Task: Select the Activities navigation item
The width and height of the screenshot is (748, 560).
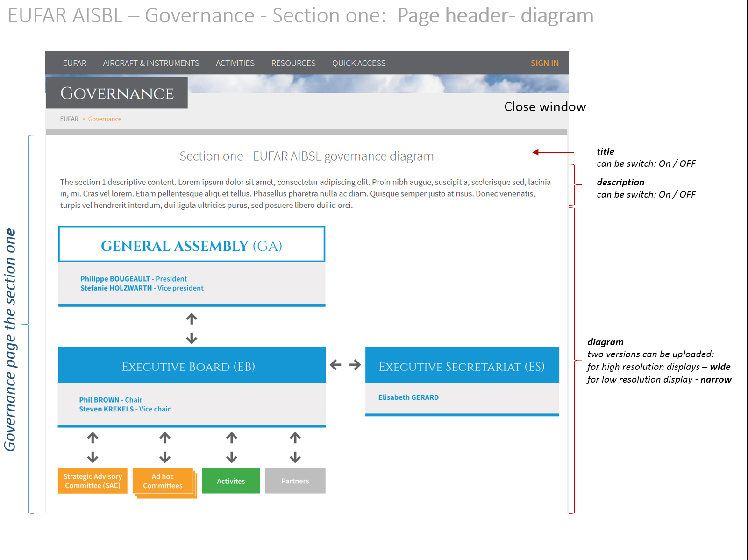Action: (235, 63)
